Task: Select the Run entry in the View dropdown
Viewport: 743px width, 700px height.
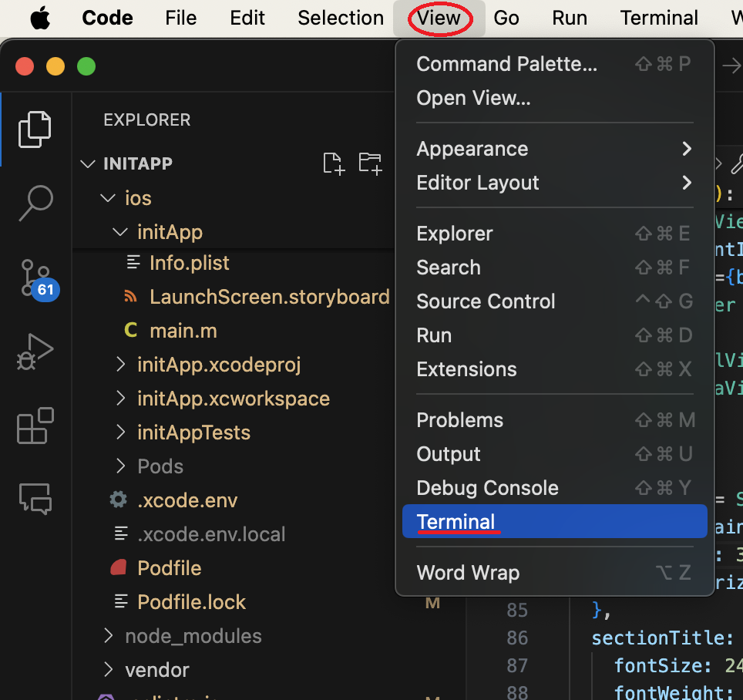Action: (554, 335)
